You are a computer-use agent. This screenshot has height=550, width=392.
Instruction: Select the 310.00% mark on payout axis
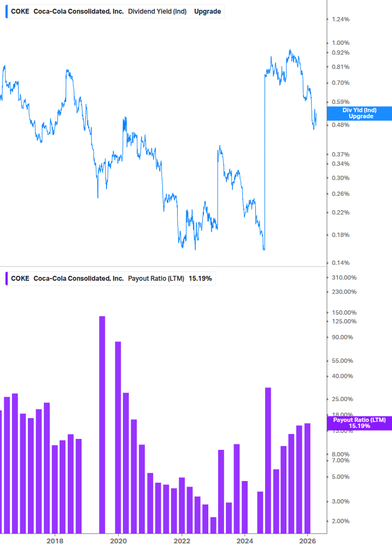point(345,277)
